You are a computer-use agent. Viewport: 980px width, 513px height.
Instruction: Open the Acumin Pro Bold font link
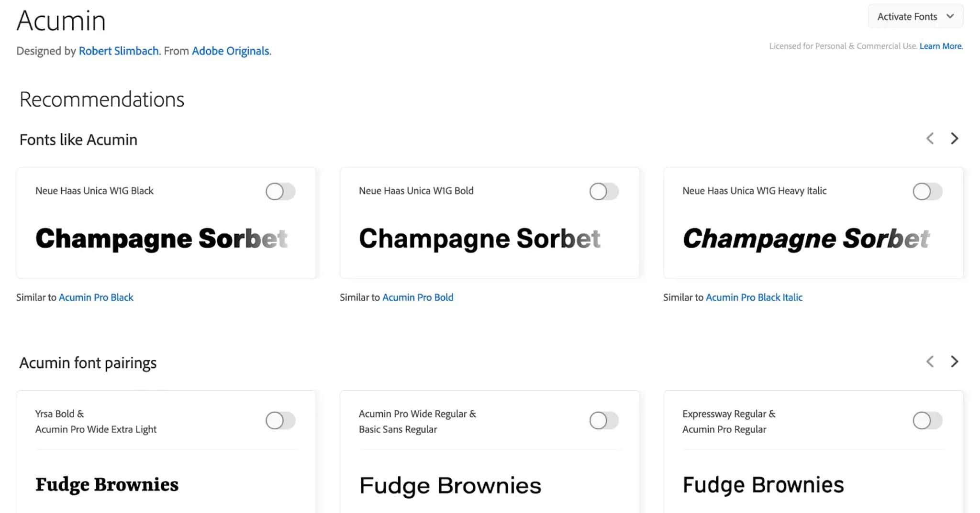[x=418, y=297]
